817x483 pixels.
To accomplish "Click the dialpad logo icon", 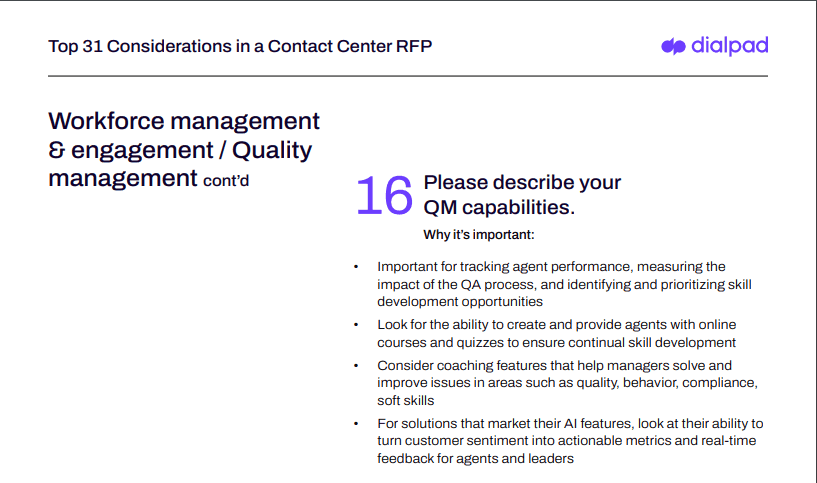I will 673,46.
